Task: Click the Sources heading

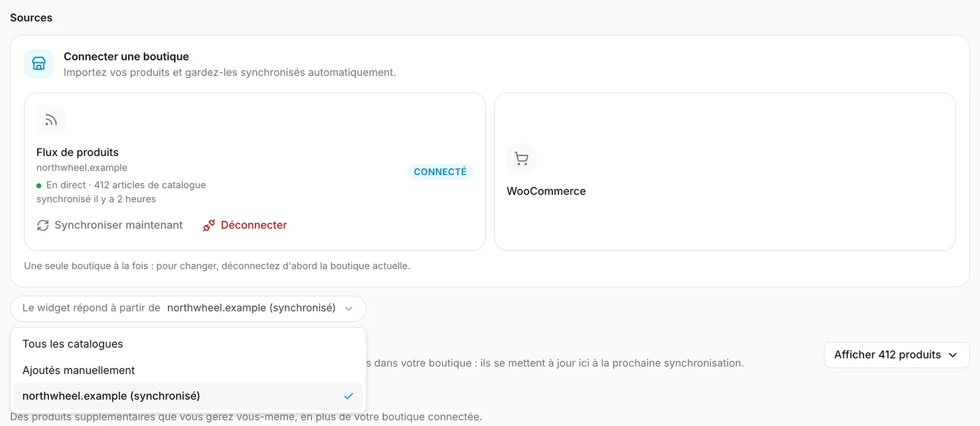Action: pos(31,18)
